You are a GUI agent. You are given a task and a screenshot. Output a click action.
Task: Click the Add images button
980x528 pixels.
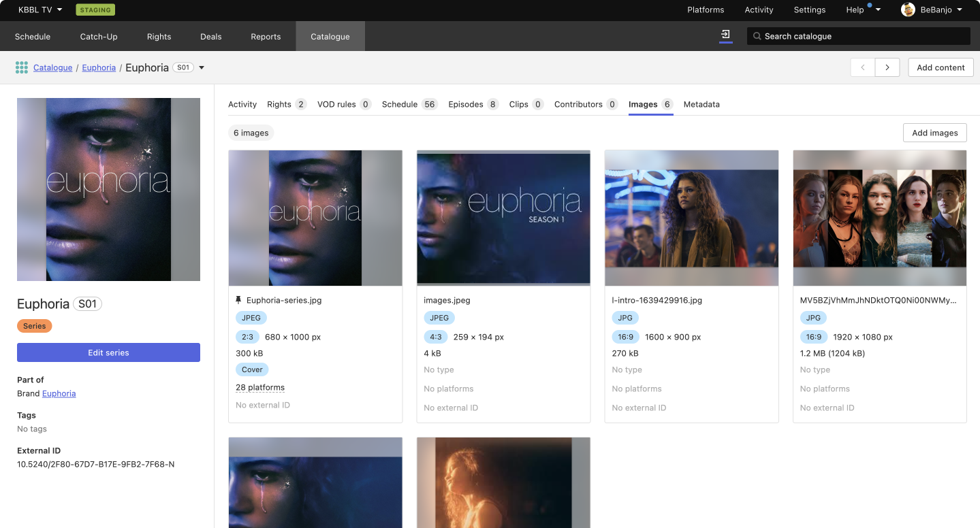tap(934, 133)
